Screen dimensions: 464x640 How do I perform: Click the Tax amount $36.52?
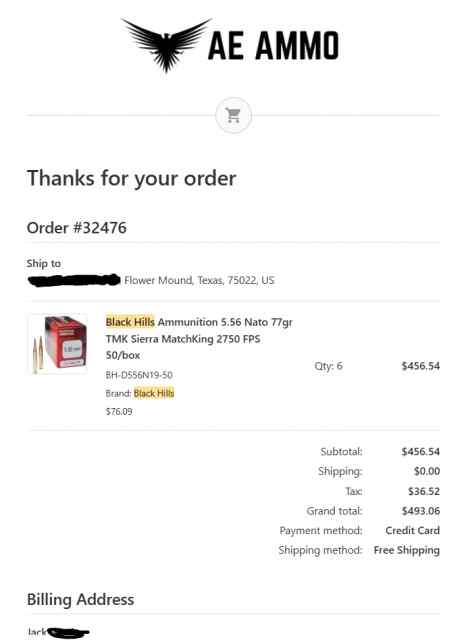424,491
